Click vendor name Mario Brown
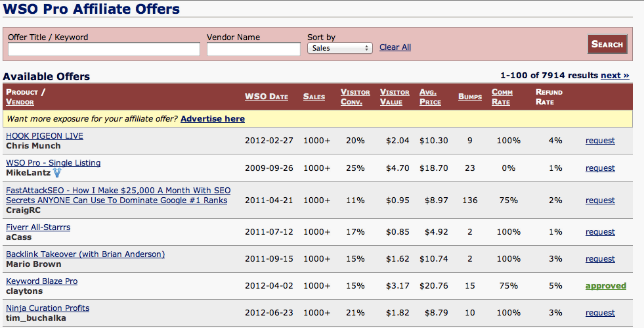The image size is (644, 328). [33, 264]
